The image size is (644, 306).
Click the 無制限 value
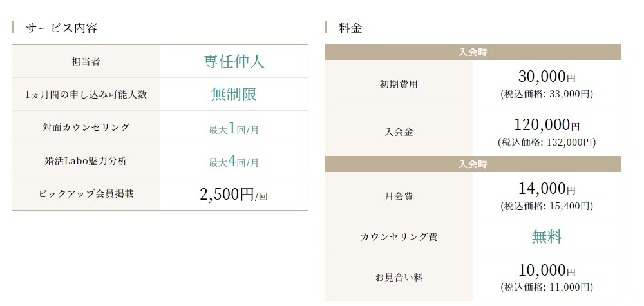(234, 94)
